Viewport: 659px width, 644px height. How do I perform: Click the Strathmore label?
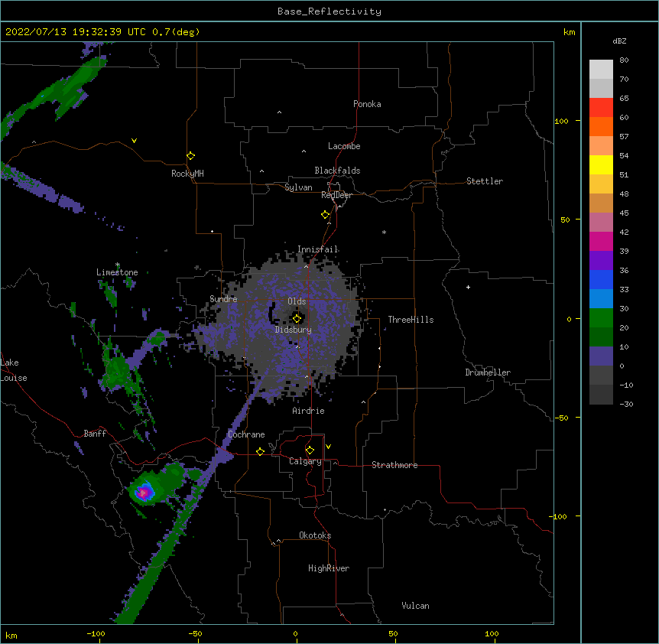pyautogui.click(x=394, y=465)
